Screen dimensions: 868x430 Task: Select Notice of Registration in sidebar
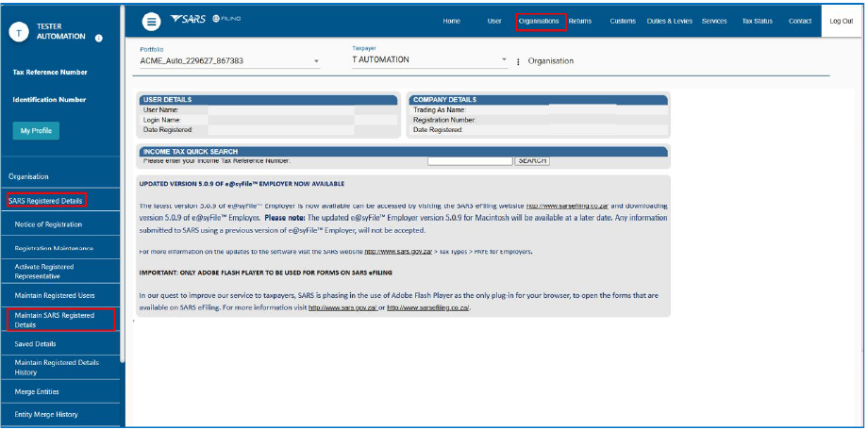tap(48, 224)
